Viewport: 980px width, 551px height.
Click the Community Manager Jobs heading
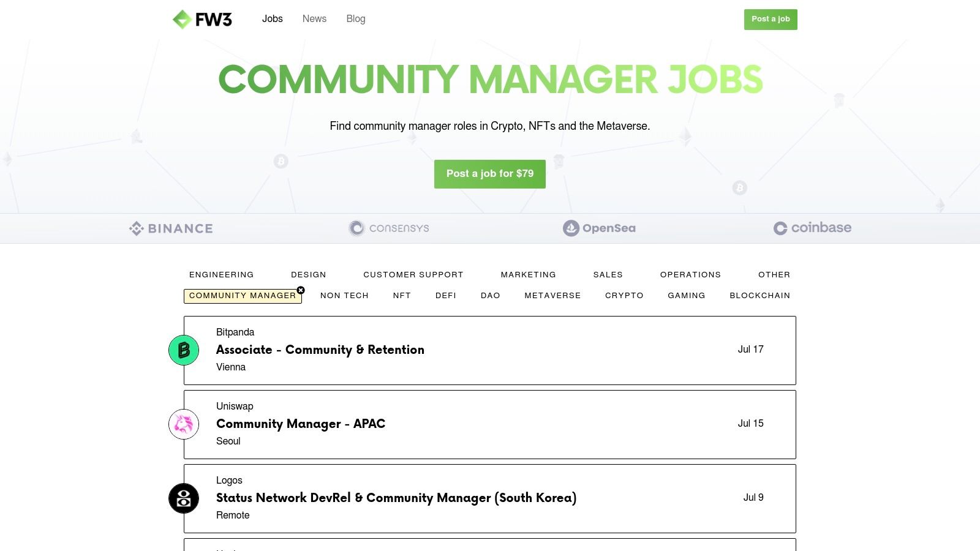490,80
